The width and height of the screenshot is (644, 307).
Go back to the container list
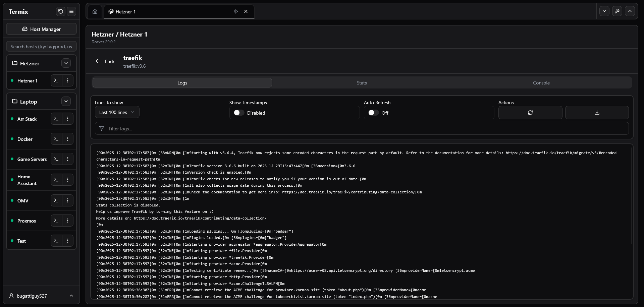tap(105, 61)
